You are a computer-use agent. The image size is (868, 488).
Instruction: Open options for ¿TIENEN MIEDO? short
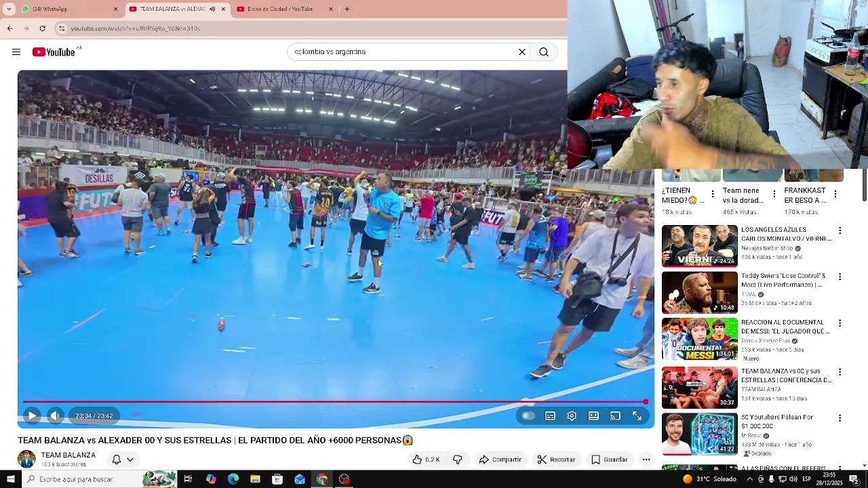point(712,195)
